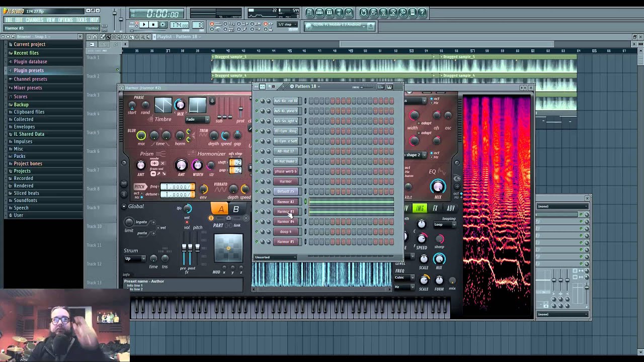The width and height of the screenshot is (644, 362).
Task: Click the Harmor Timbre MIX knob
Action: (180, 105)
